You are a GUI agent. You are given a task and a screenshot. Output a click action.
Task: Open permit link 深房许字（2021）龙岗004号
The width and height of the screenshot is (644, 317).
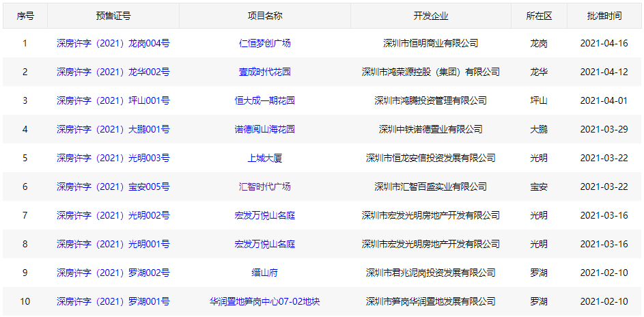coord(113,43)
